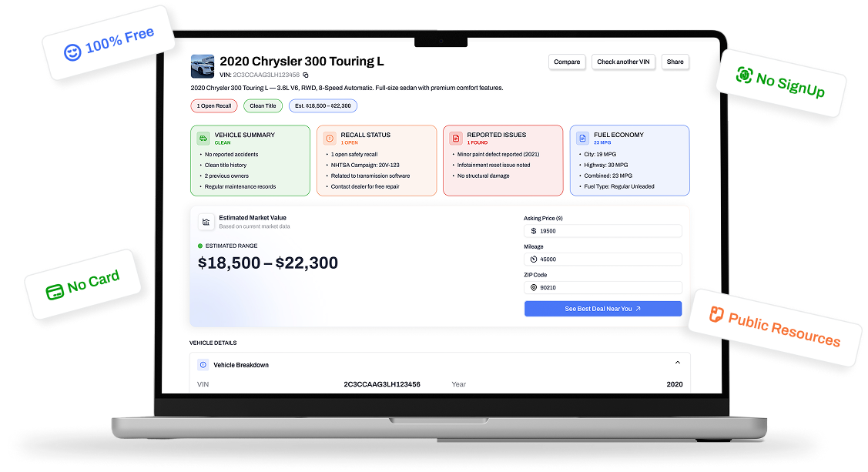Click 'Highway: 30 MPG' text
This screenshot has width=868, height=472.
(x=605, y=165)
